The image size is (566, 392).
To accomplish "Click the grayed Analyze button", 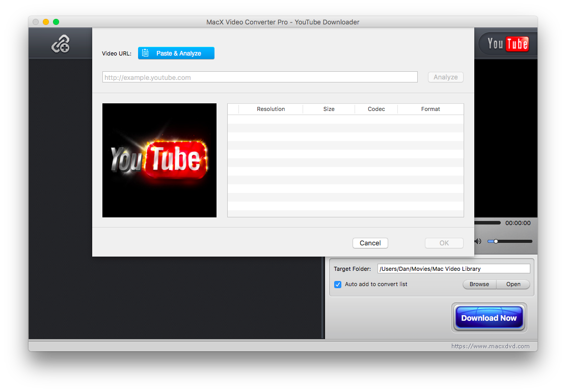I will click(x=445, y=77).
